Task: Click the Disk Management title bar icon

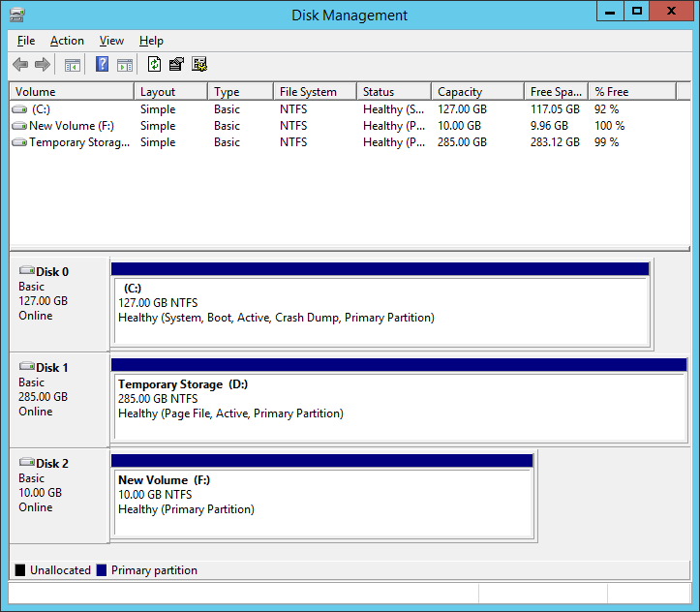Action: [17, 15]
